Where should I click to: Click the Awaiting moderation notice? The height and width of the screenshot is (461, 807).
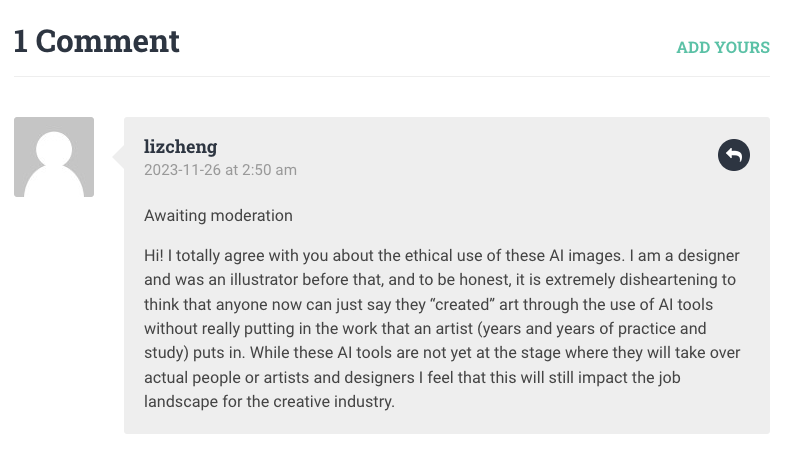click(x=218, y=216)
